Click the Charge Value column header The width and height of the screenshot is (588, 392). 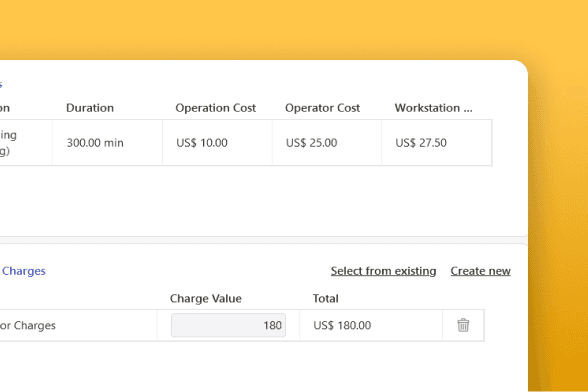206,299
